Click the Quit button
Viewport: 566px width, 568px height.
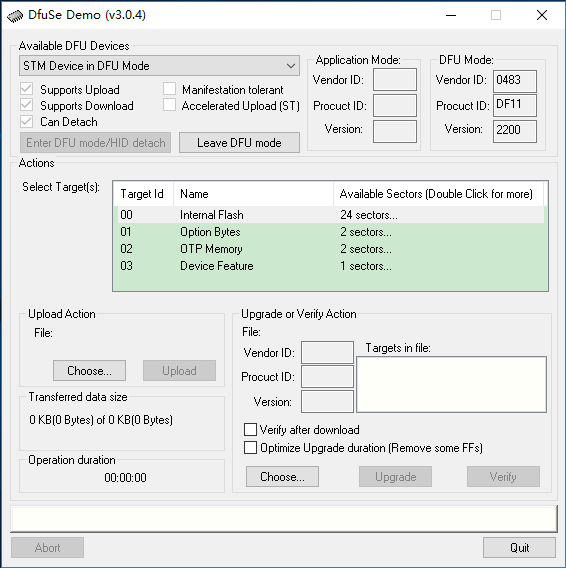[x=519, y=547]
